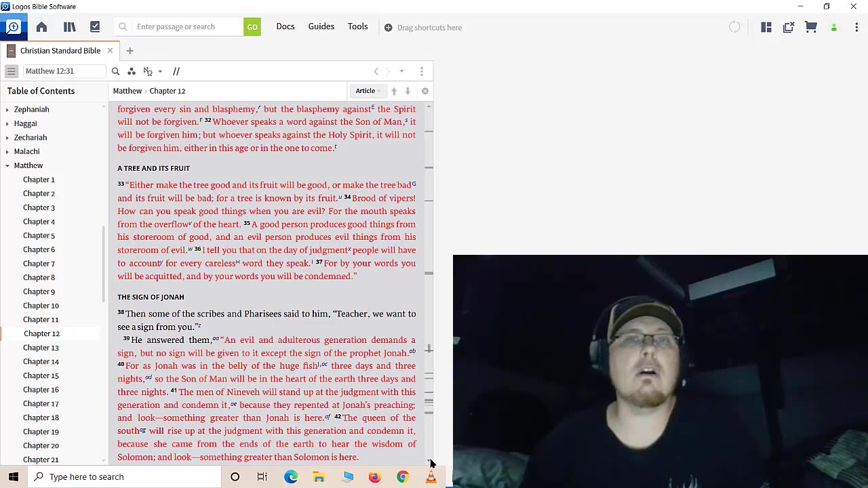Open the Guides menu
868x488 pixels.
coord(321,26)
